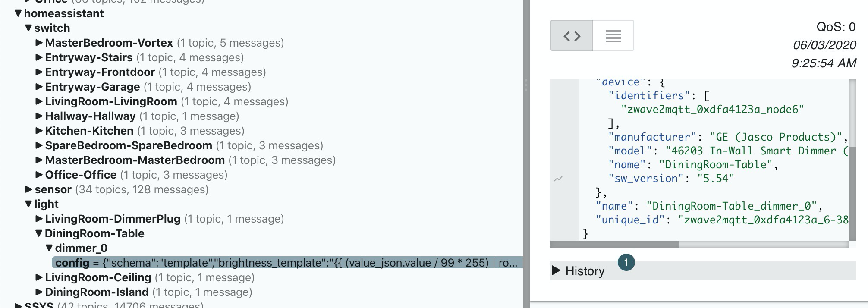Select the config topic row
The height and width of the screenshot is (308, 868).
tap(287, 263)
